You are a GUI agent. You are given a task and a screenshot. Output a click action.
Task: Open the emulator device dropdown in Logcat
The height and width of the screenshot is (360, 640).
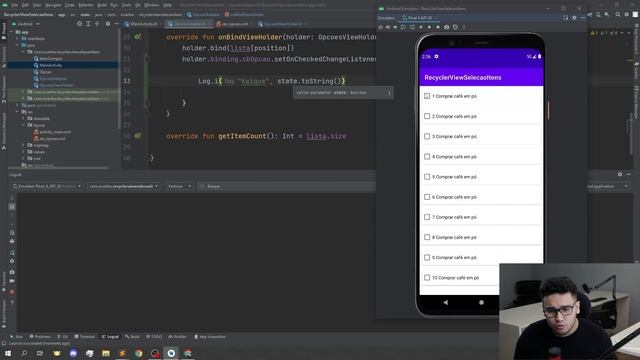tap(47, 186)
